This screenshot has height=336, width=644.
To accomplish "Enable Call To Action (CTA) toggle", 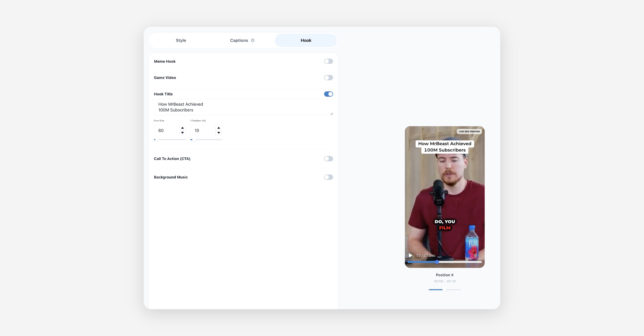I will click(328, 159).
